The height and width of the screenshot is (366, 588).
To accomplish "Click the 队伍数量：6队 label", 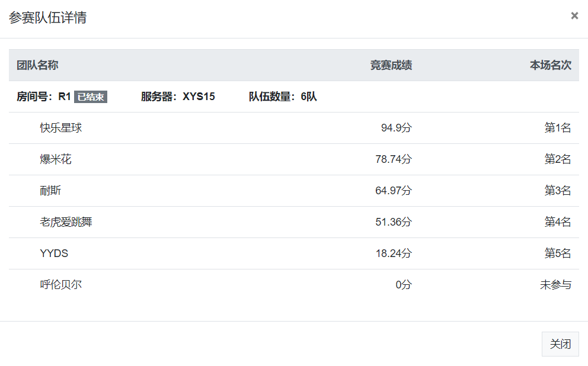I will 283,97.
